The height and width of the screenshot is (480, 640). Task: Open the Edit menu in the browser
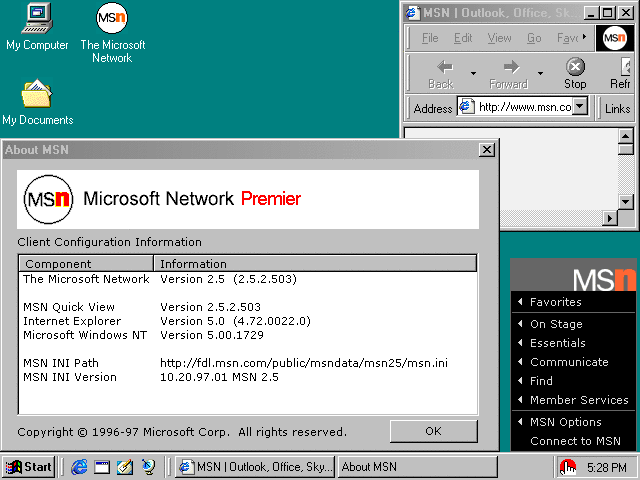pyautogui.click(x=463, y=38)
